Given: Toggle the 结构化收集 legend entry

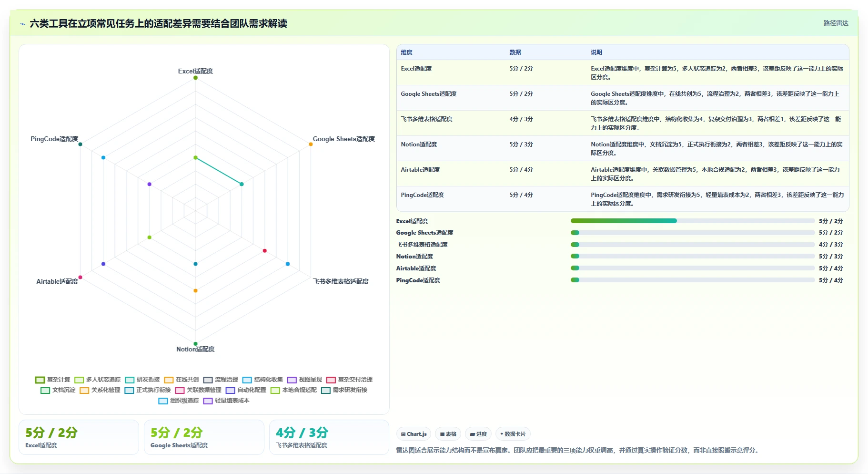Looking at the screenshot, I should 262,380.
